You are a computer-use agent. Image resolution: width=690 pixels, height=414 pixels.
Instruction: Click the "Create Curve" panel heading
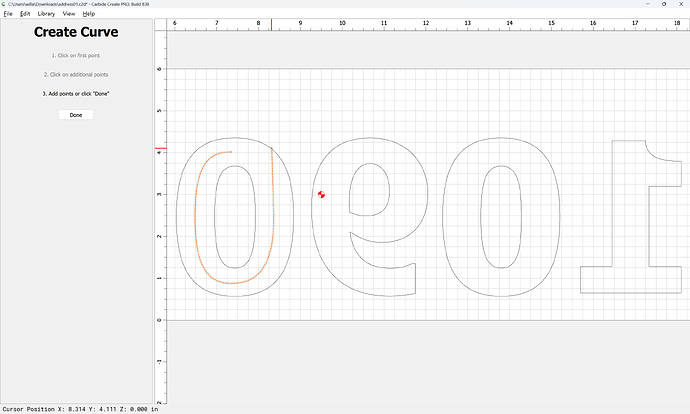coord(76,32)
